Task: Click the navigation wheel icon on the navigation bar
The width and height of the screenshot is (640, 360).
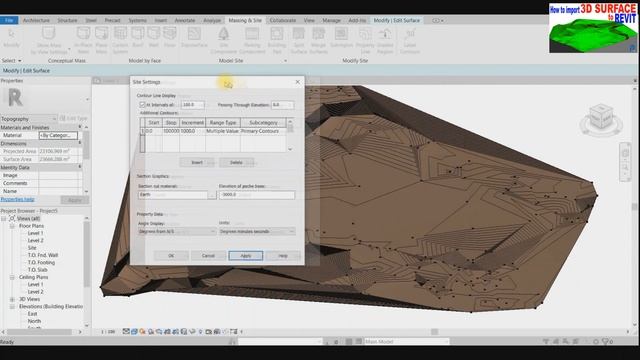Action: [x=625, y=153]
